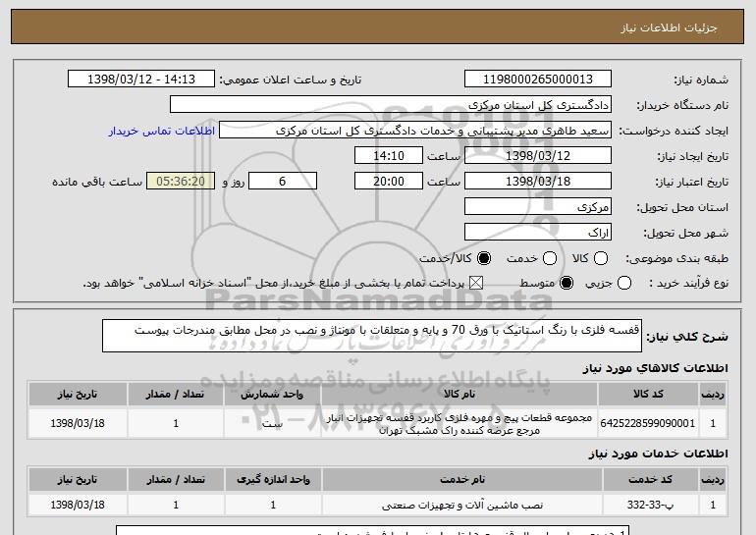Click the general need description text box
756x535 pixels.
372,336
